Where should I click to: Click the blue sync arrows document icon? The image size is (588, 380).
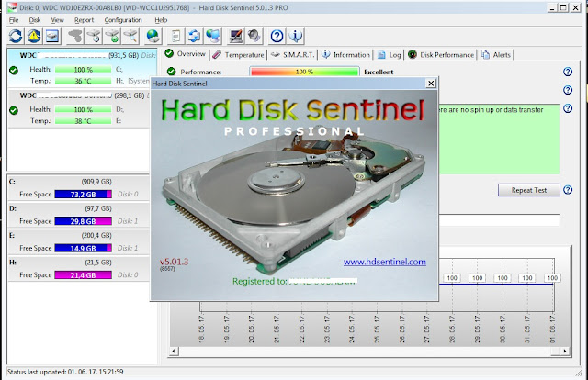194,37
